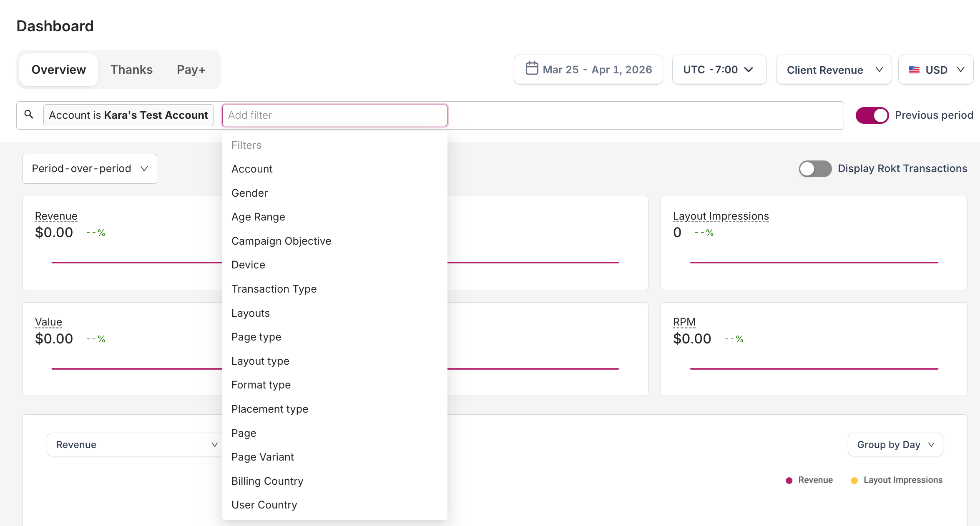
Task: Toggle the Previous period comparison off
Action: pyautogui.click(x=872, y=115)
